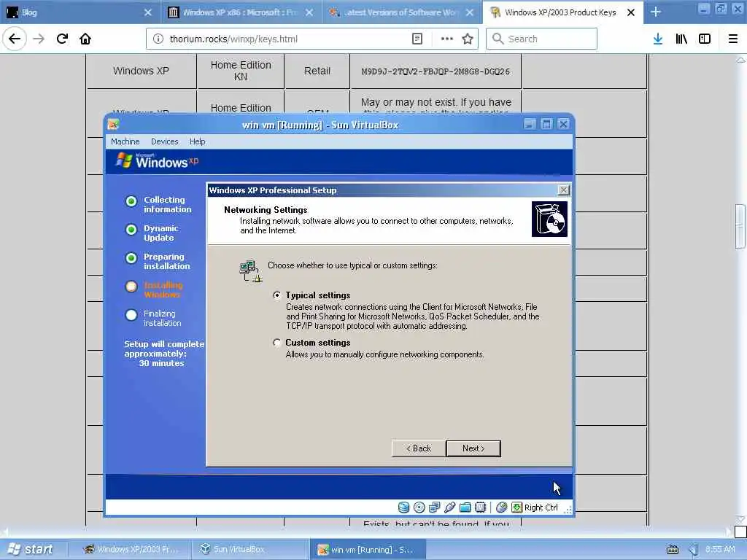Click the browser Search box
Screen dimensions: 747x560
[541, 39]
